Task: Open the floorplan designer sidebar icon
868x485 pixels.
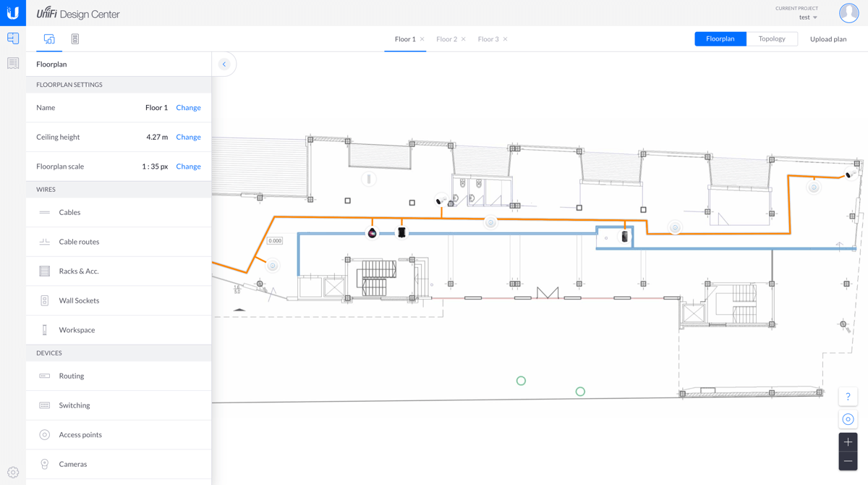Action: [x=13, y=38]
